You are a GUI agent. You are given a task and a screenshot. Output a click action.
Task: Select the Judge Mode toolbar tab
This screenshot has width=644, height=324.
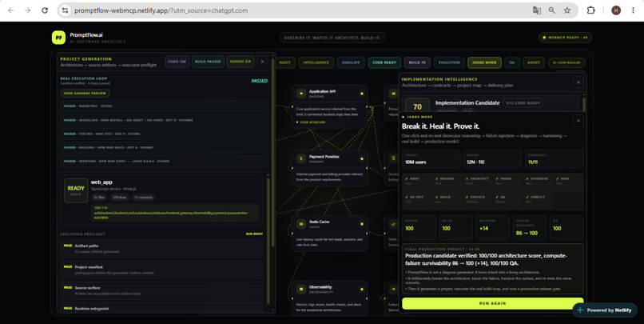484,62
